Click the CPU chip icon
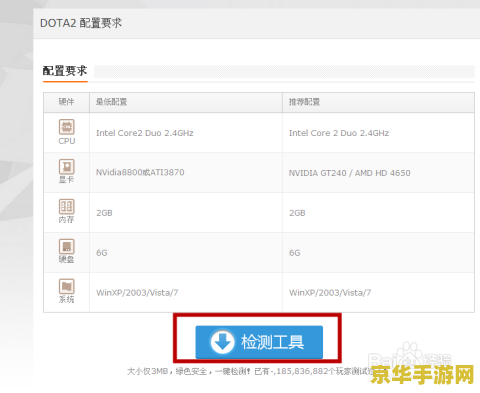Image resolution: width=480 pixels, height=393 pixels. (67, 127)
